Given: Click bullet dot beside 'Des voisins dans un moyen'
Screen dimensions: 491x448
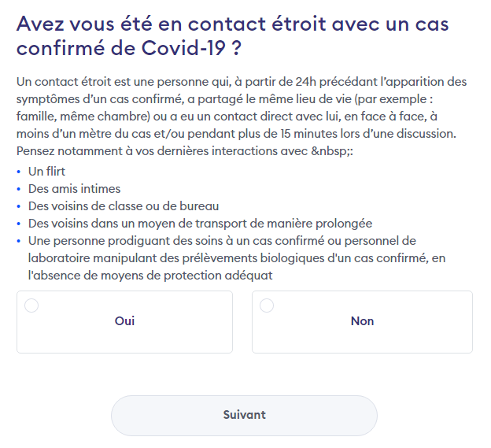Looking at the screenshot, I should 19,224.
